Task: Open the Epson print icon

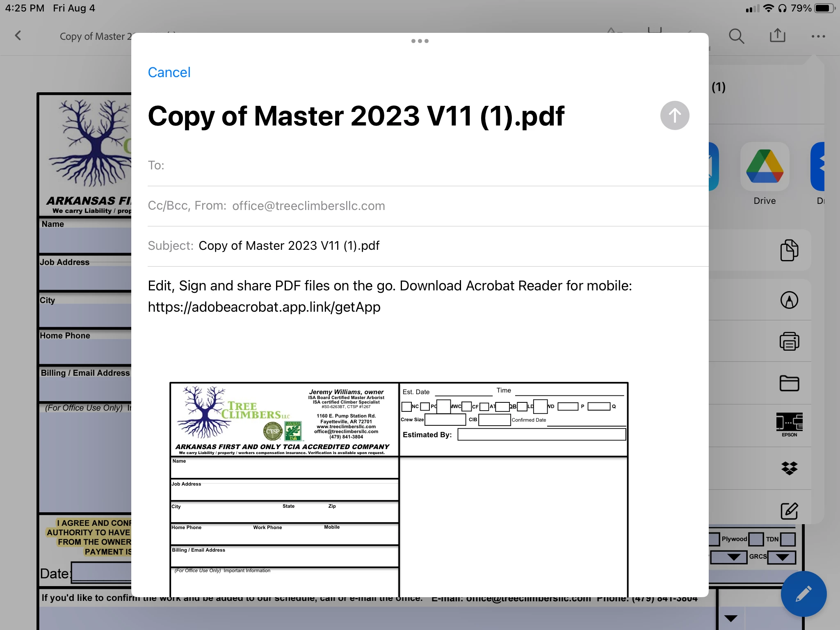Action: point(789,425)
